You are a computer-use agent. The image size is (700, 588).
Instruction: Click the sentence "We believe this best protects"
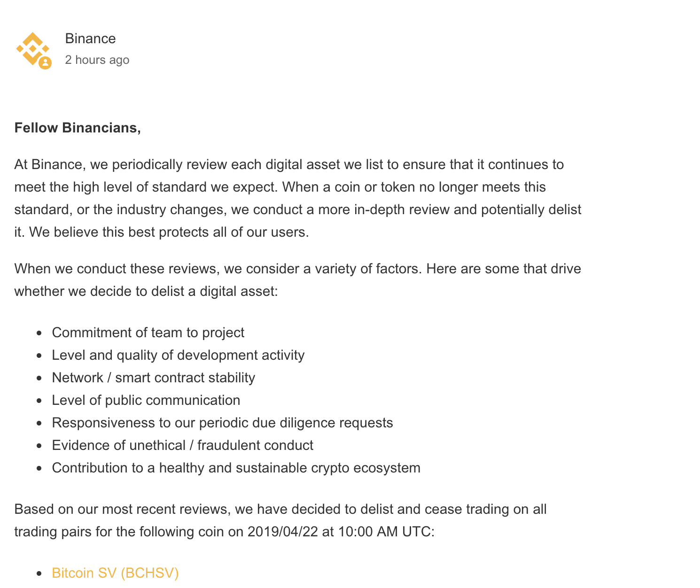pyautogui.click(x=169, y=232)
